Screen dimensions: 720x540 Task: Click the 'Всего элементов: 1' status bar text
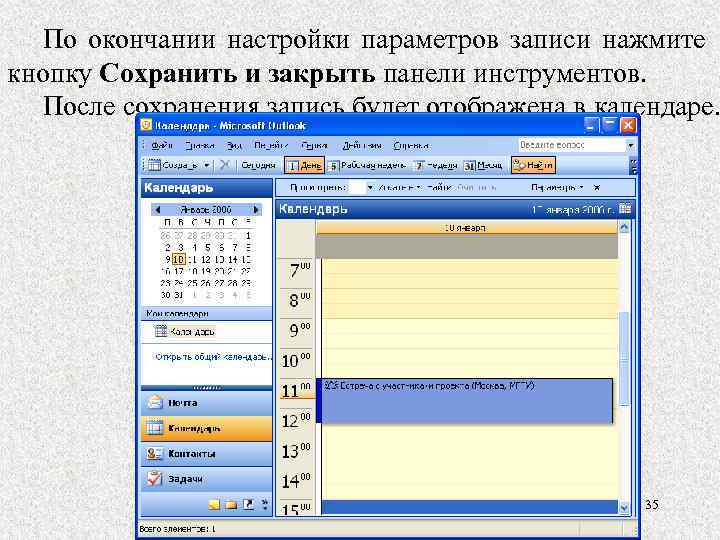click(177, 529)
